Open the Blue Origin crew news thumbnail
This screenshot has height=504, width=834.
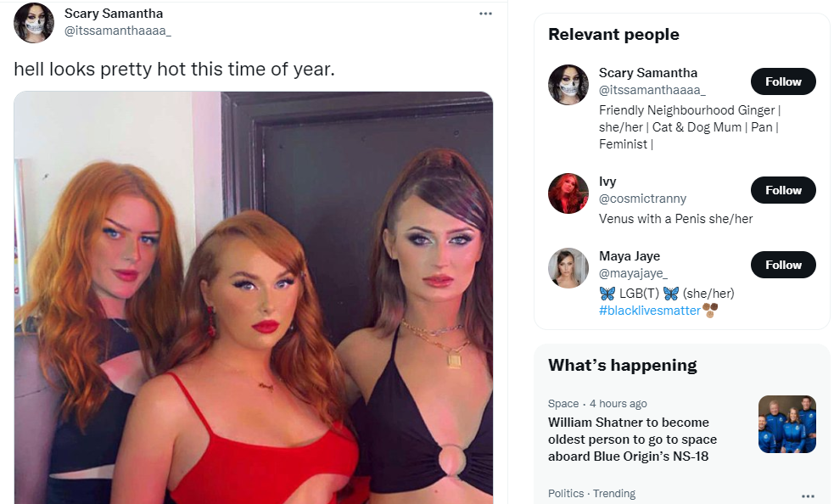coord(786,424)
